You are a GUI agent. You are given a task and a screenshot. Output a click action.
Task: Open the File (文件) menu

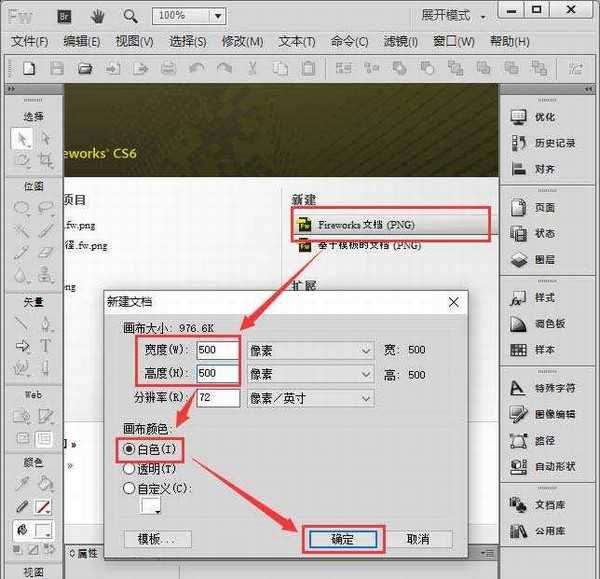(x=29, y=42)
